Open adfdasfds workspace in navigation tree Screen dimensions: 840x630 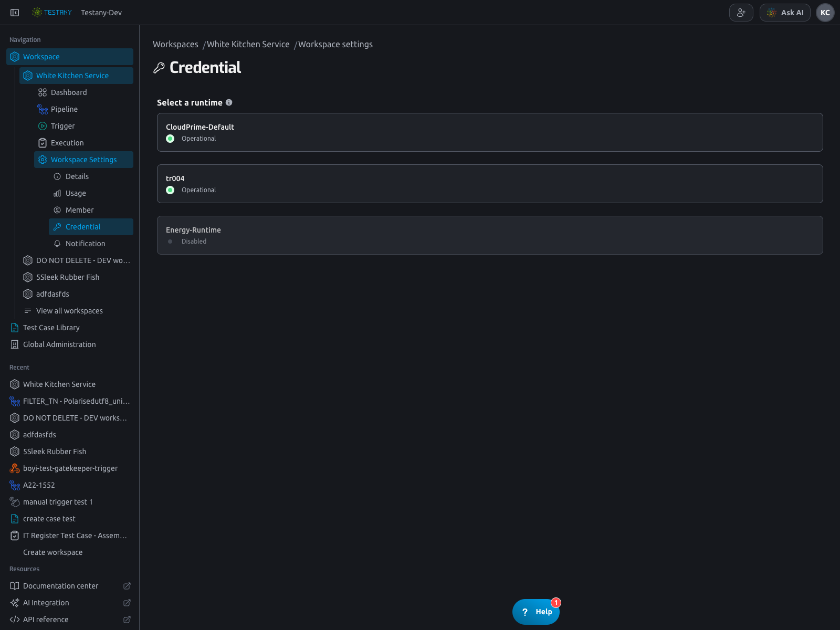76,294
